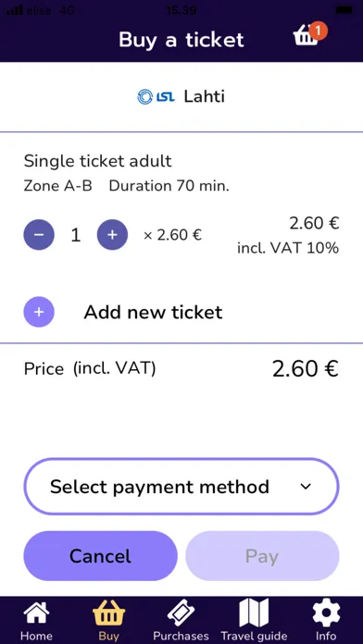Select the Buy basket icon in navigation
This screenshot has height=644, width=363.
108,614
